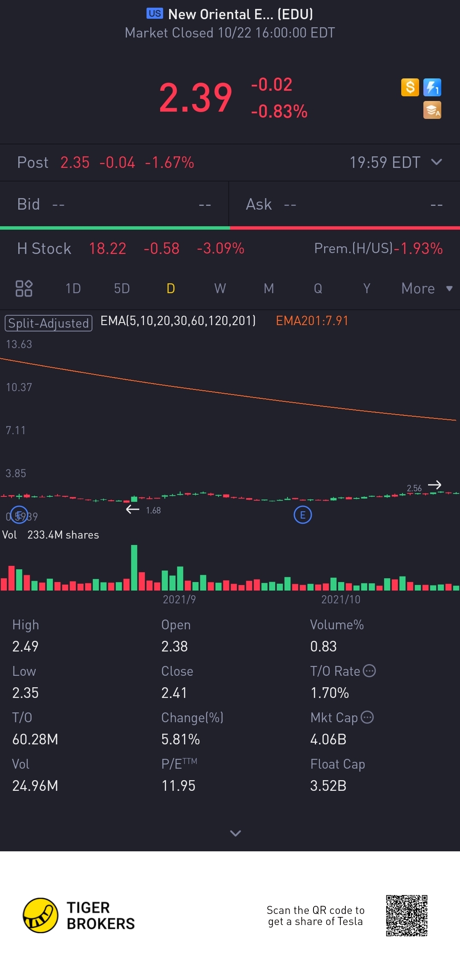
Task: Tap the US market flag badge
Action: (155, 14)
